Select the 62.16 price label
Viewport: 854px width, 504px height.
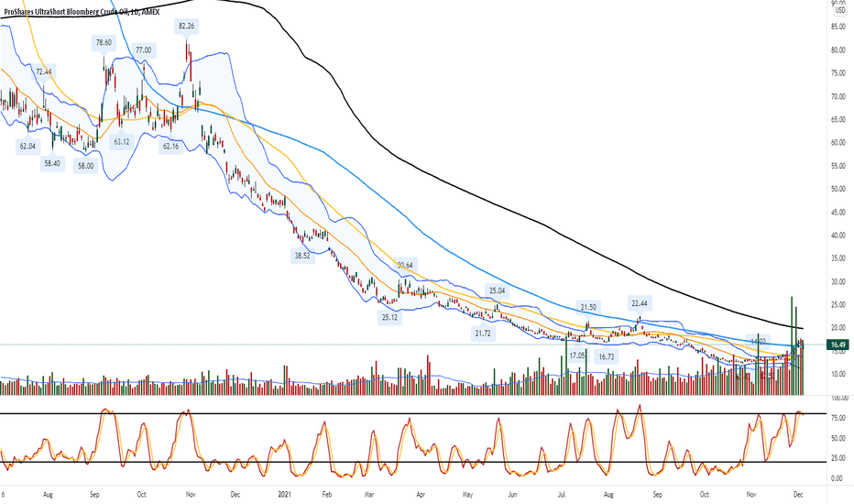[170, 146]
